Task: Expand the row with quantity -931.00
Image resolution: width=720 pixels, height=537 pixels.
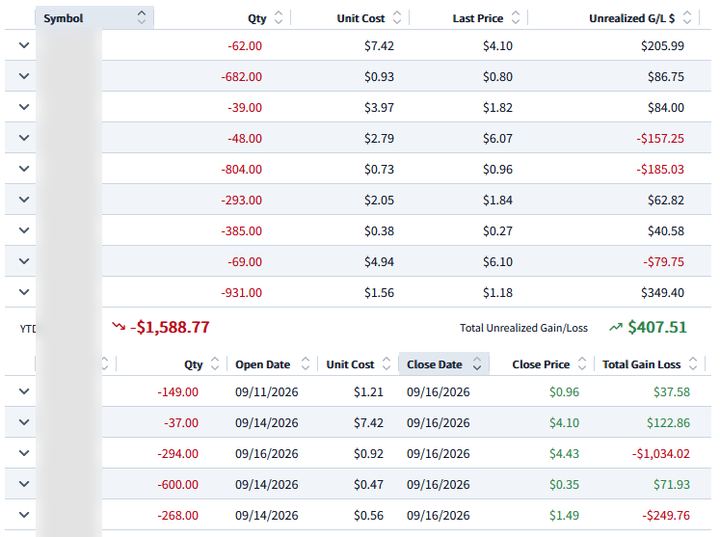Action: pos(24,292)
